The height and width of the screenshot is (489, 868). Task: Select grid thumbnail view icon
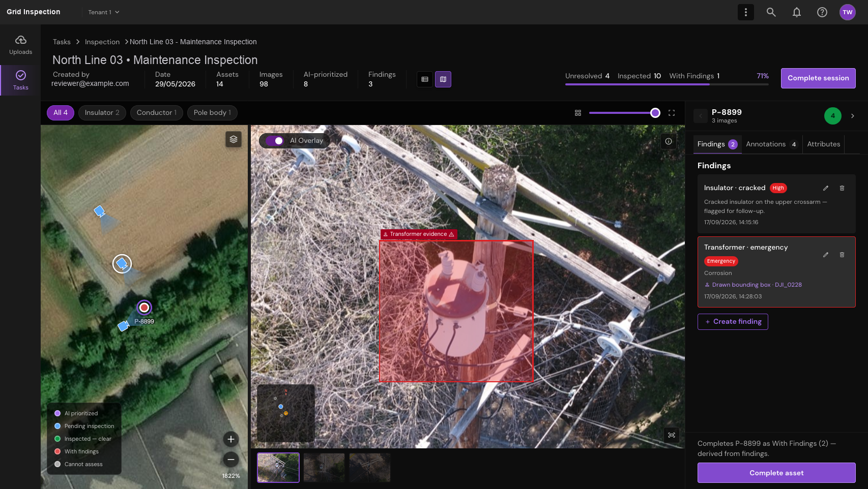pos(578,113)
